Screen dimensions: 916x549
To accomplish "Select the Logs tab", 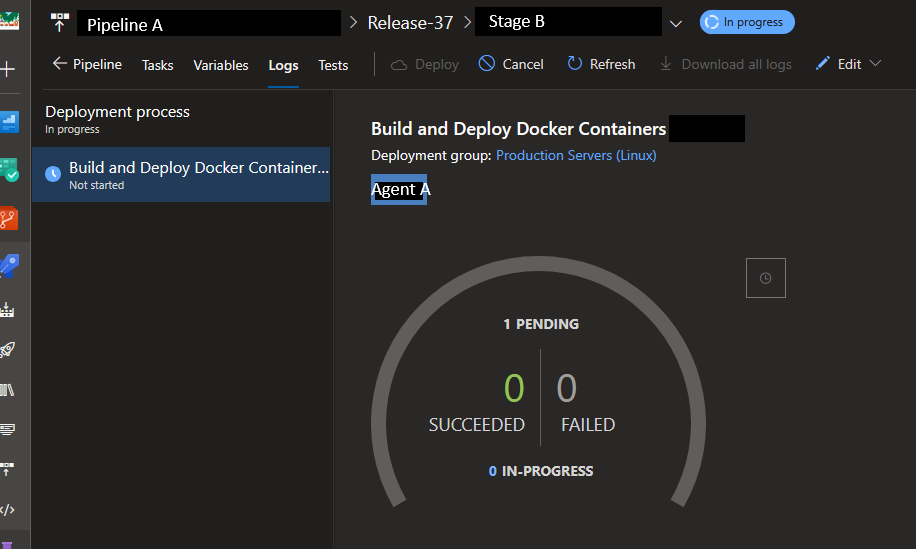I will coord(283,65).
